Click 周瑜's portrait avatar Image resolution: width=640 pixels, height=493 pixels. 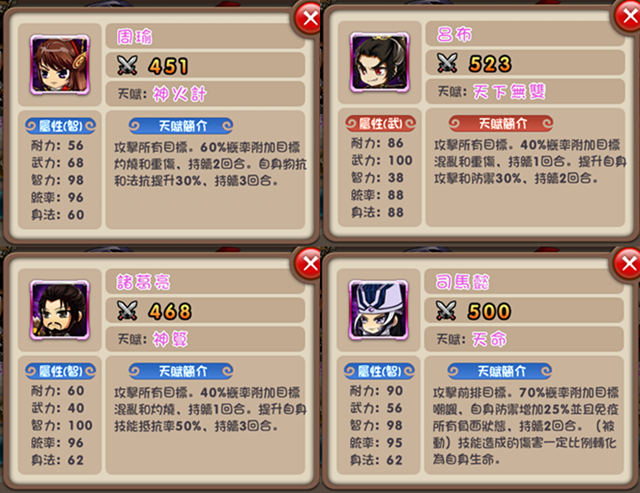60,65
